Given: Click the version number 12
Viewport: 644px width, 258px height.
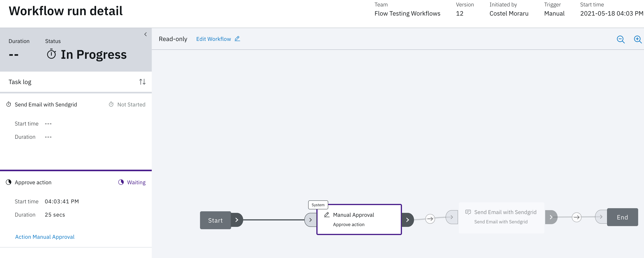Looking at the screenshot, I should point(460,13).
